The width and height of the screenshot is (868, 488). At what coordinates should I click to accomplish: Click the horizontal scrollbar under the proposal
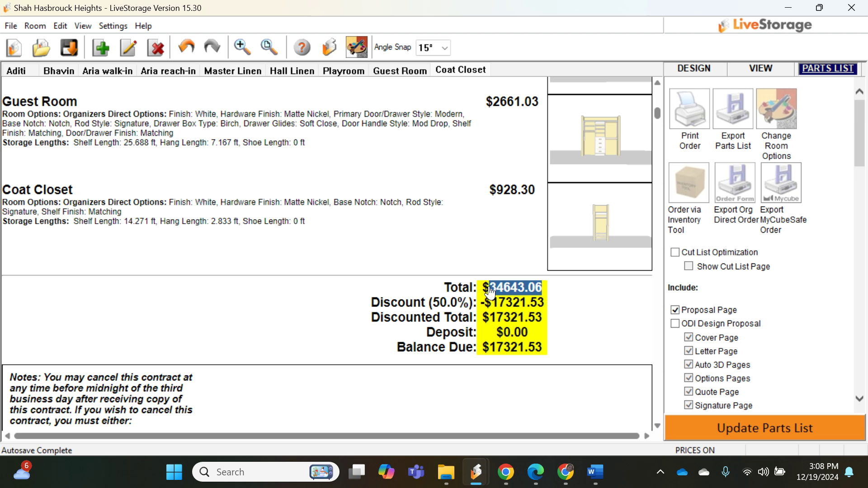(325, 436)
